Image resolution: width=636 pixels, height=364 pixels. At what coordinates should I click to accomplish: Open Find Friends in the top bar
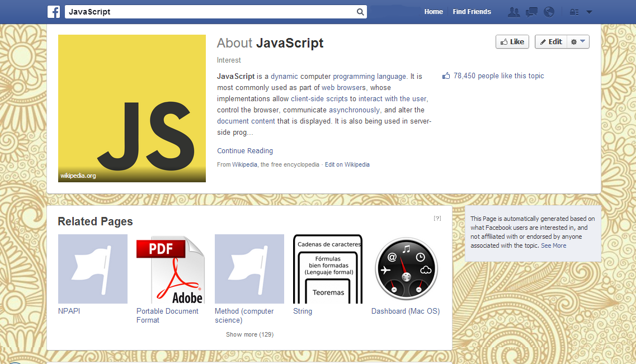(x=472, y=12)
